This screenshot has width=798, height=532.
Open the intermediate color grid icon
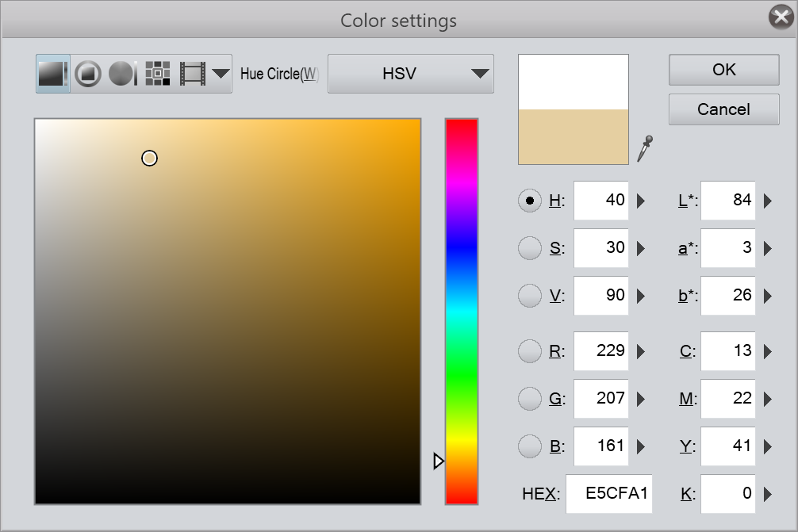[158, 74]
